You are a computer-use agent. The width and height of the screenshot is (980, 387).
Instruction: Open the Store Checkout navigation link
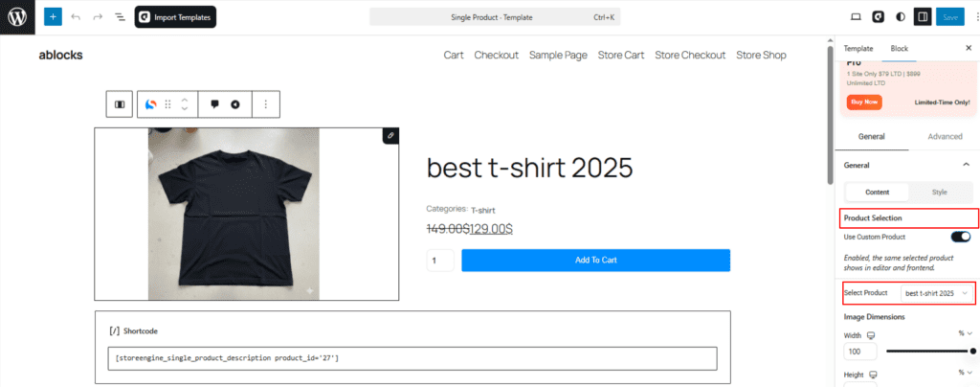(690, 55)
